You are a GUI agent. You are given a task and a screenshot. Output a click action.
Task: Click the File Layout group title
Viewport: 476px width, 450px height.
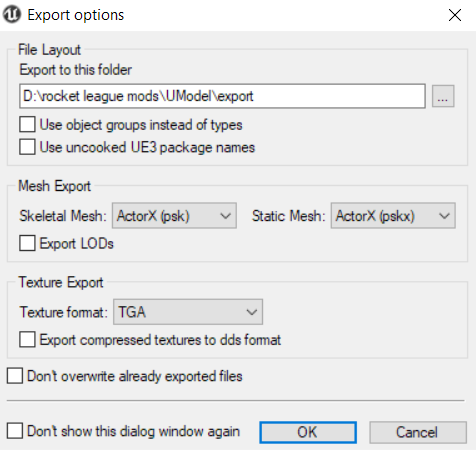49,50
